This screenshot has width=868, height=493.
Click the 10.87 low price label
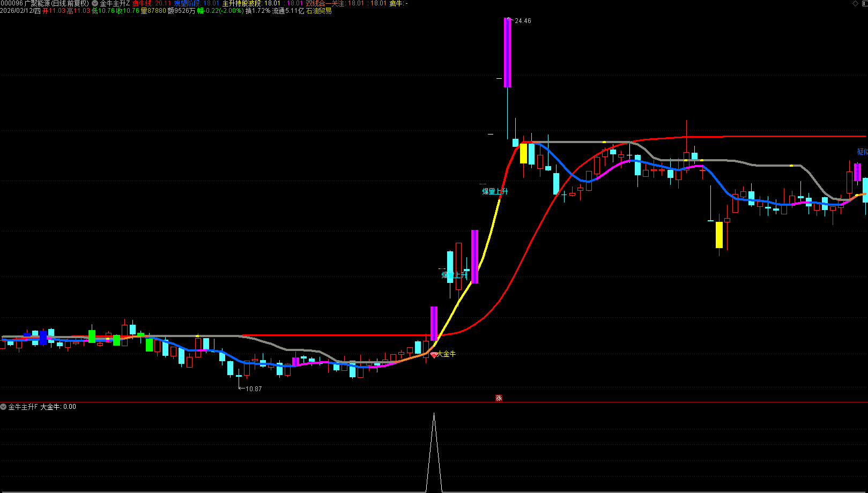pyautogui.click(x=254, y=389)
